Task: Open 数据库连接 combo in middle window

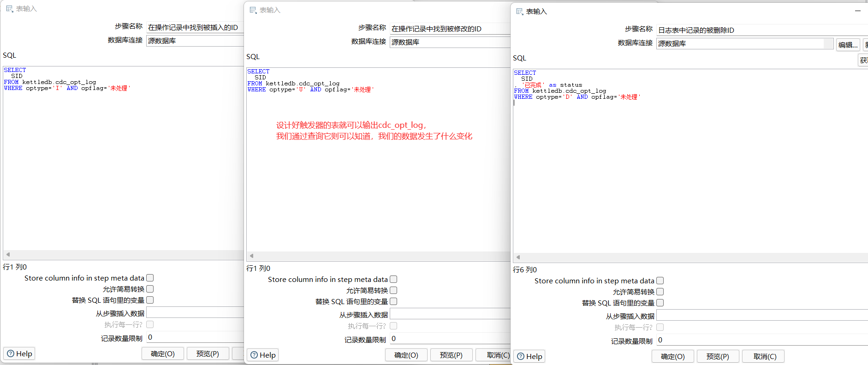Action: (450, 42)
